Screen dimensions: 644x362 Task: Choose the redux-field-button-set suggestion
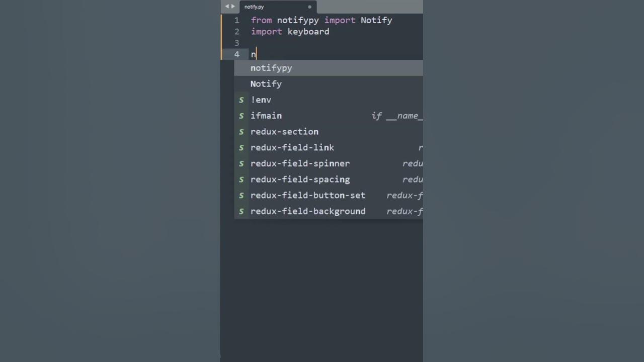click(x=308, y=196)
